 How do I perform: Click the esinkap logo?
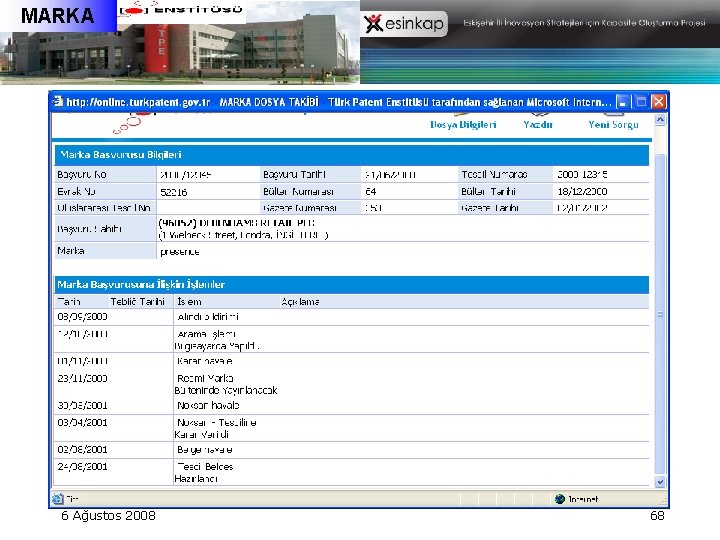click(x=404, y=23)
